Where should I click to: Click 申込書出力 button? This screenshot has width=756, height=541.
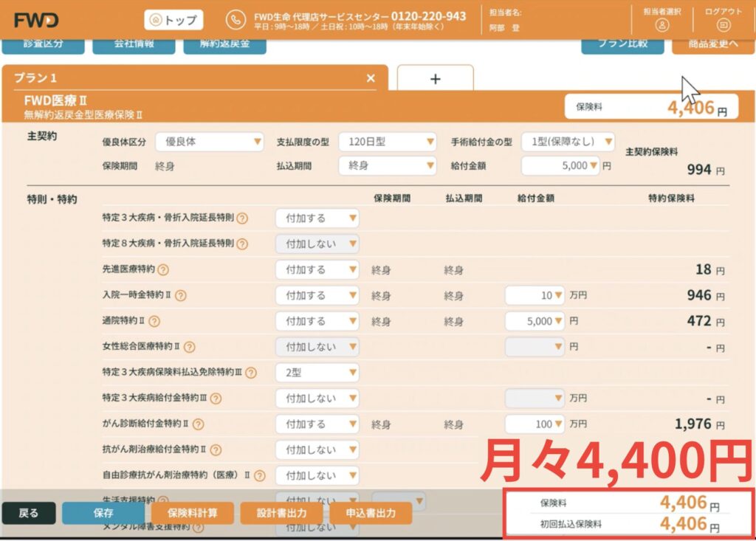click(x=371, y=513)
